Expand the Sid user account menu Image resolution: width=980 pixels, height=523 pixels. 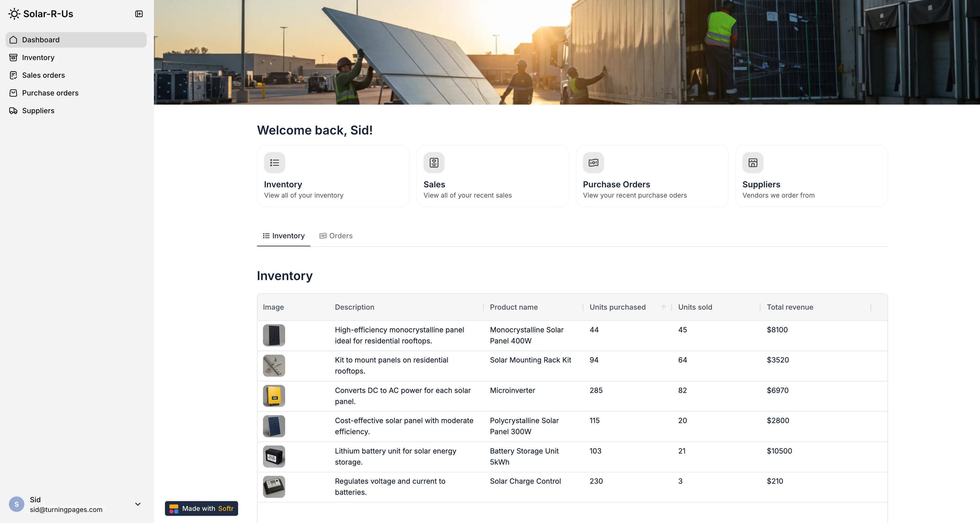[138, 504]
